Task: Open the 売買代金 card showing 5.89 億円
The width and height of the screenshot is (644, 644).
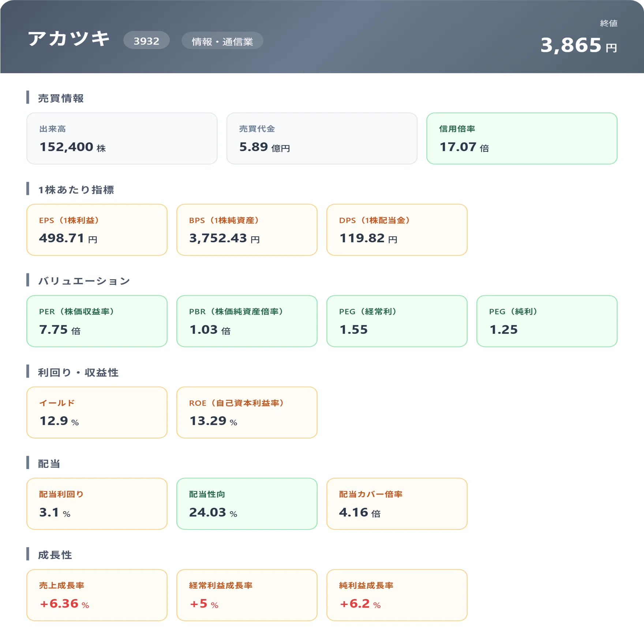Action: coord(322,138)
